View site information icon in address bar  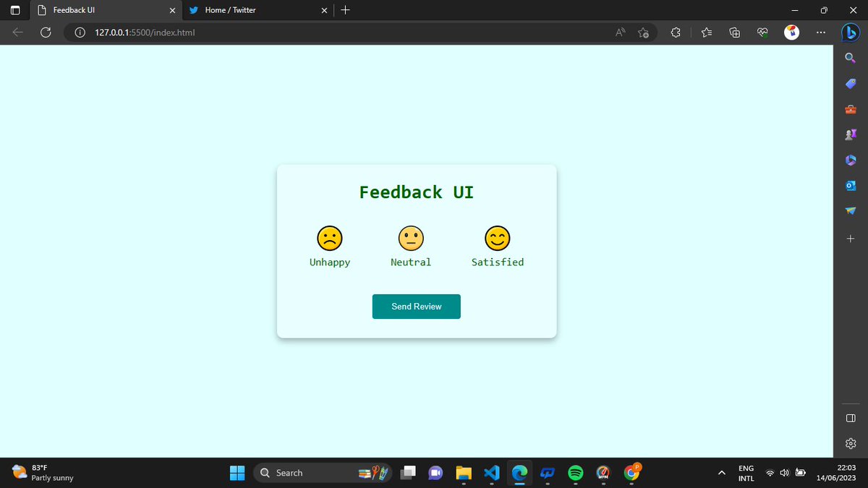point(80,33)
